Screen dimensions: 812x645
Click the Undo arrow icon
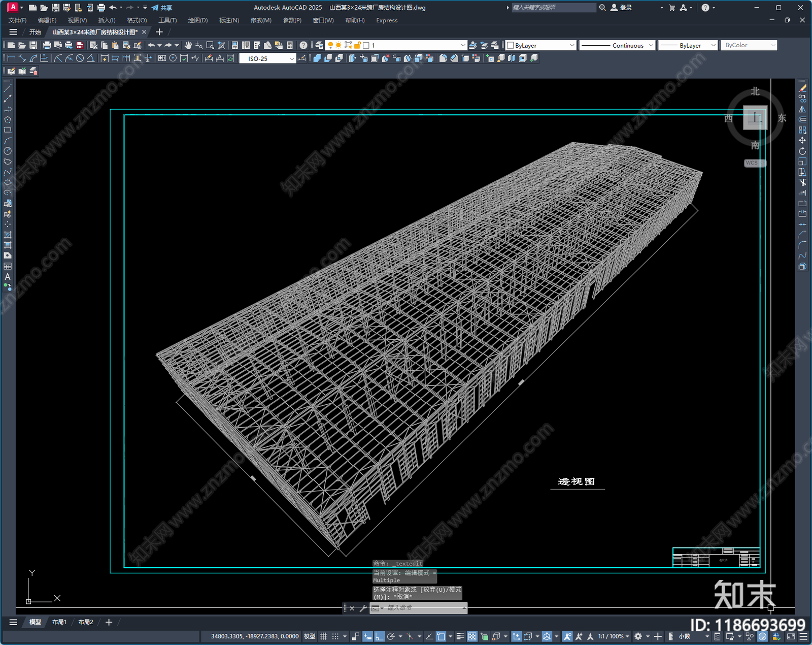[151, 45]
